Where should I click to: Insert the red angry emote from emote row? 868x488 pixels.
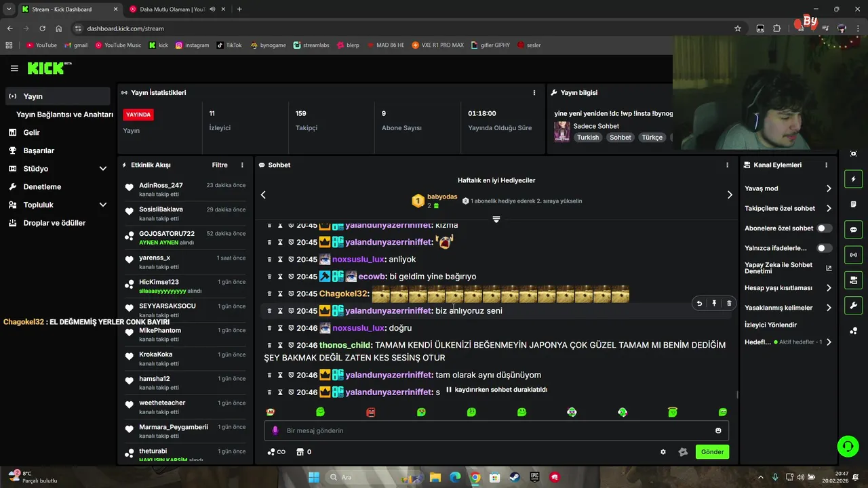(x=370, y=412)
